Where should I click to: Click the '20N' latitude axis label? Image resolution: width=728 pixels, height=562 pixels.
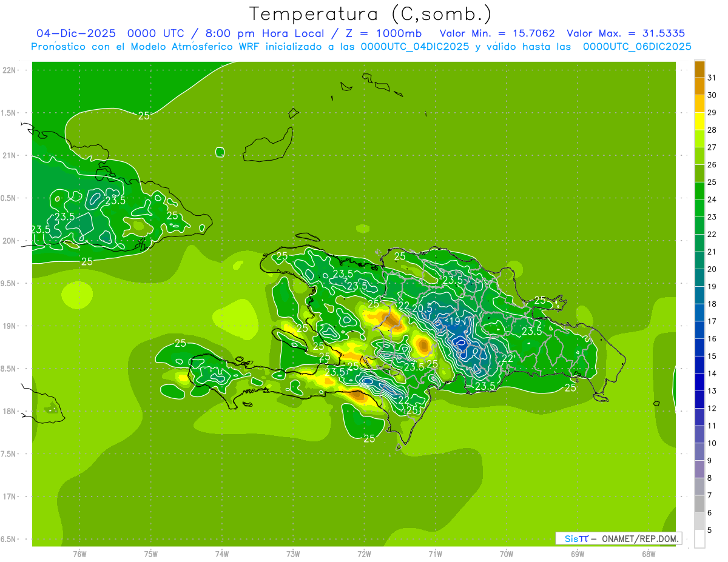pyautogui.click(x=9, y=241)
